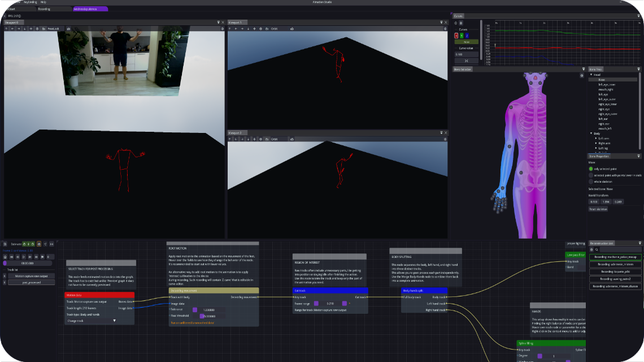Open the Change track dropdown

click(91, 321)
